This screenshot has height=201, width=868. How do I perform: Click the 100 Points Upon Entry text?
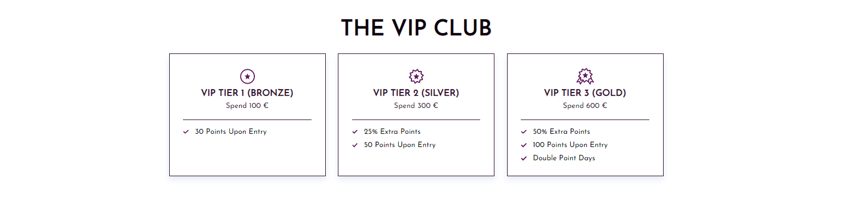point(570,145)
